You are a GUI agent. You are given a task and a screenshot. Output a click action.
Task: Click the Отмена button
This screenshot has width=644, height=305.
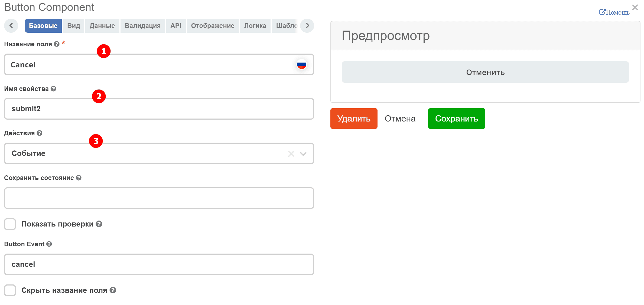(x=400, y=119)
